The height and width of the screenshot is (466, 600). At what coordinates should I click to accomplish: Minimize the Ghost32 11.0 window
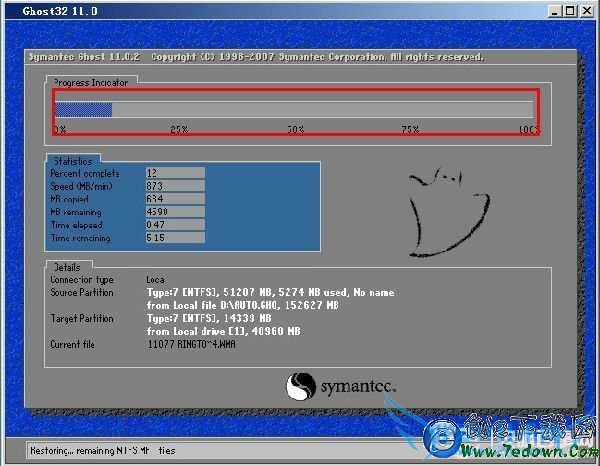(555, 11)
